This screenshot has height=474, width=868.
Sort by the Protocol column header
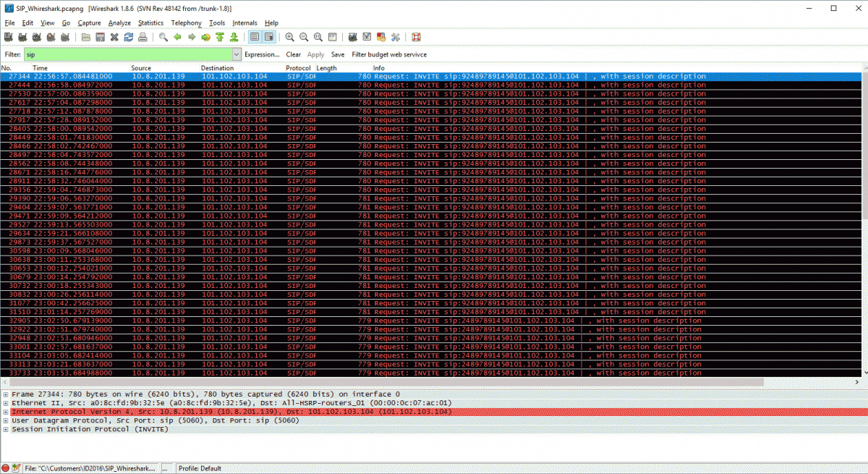300,68
